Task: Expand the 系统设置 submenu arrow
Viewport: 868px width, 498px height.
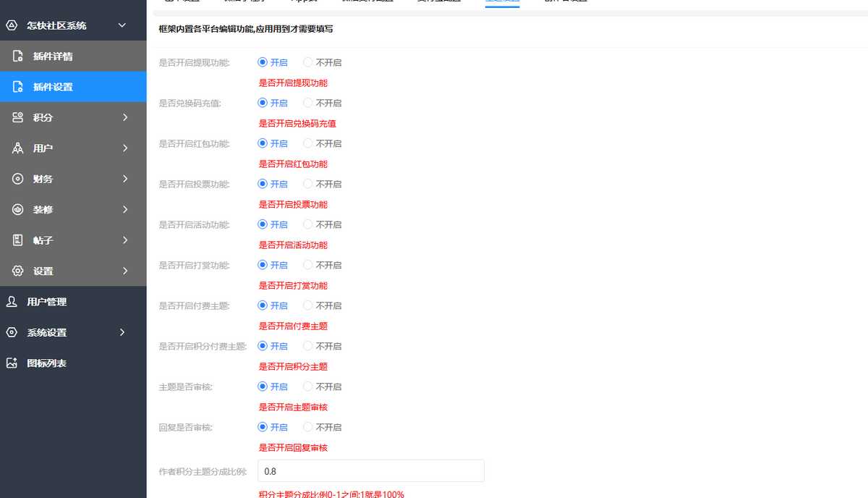Action: point(122,332)
